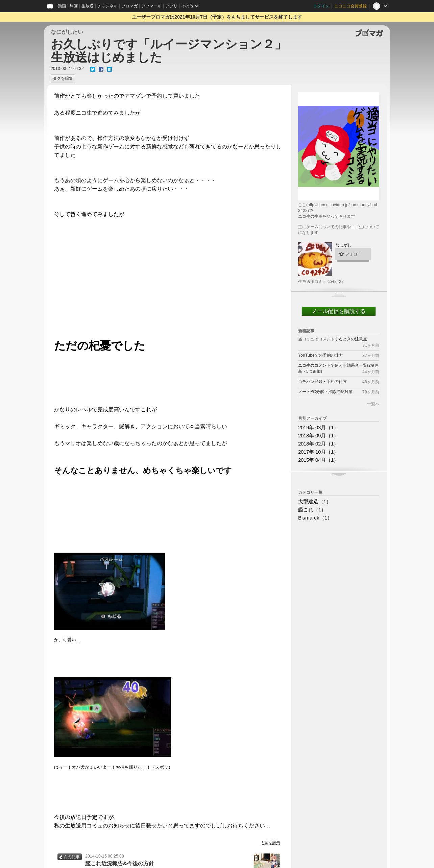Collapse the archive section divider handle

(339, 475)
